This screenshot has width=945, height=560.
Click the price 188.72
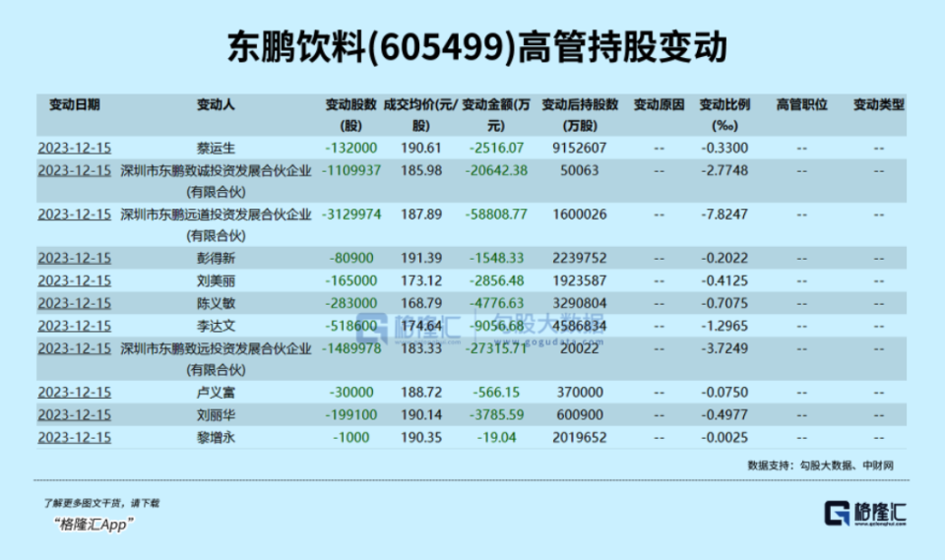click(421, 393)
